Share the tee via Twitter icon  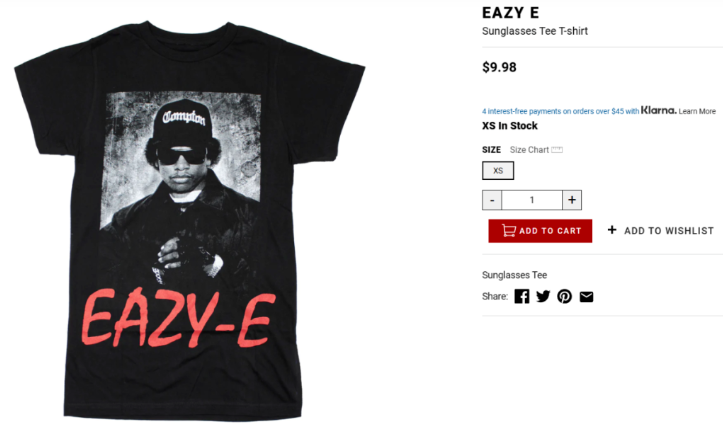click(543, 296)
